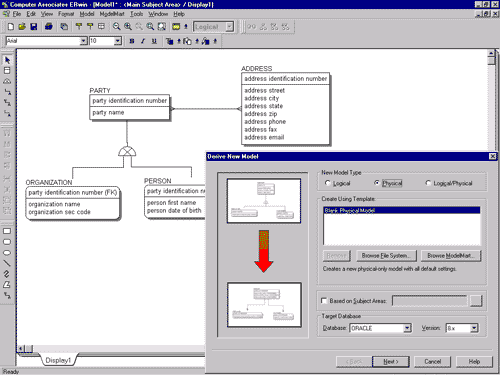Switch to the Display1 tab
Viewport: 500px width, 375px height.
(x=58, y=360)
